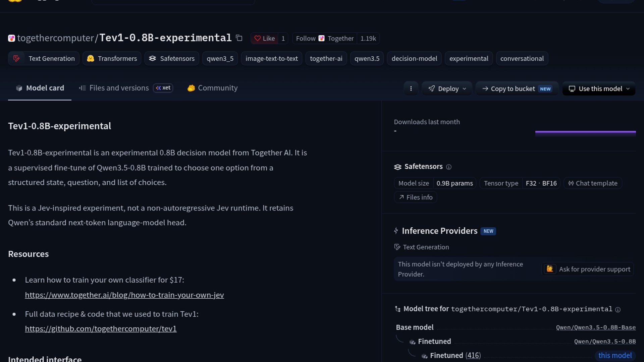This screenshot has width=644, height=362.
Task: Open the Files and versions tab
Action: point(114,88)
